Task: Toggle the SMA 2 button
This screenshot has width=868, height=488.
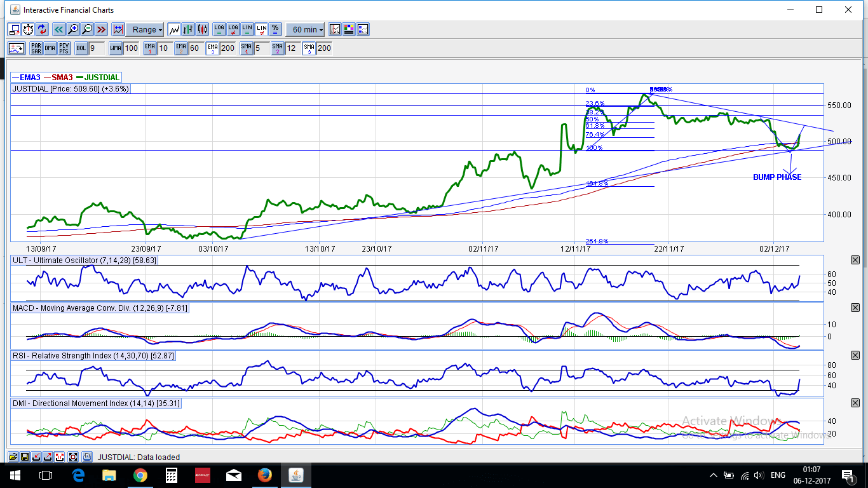Action: click(x=278, y=48)
